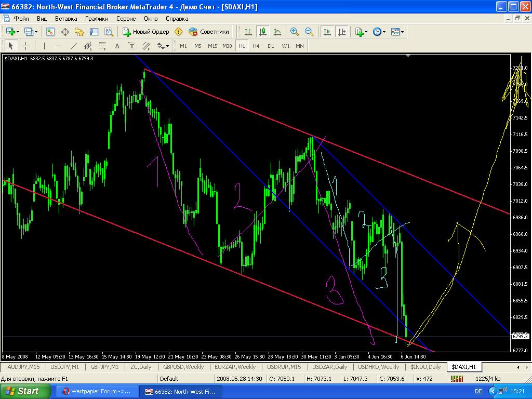Open the periods clock icon
The image size is (532, 399).
377,32
